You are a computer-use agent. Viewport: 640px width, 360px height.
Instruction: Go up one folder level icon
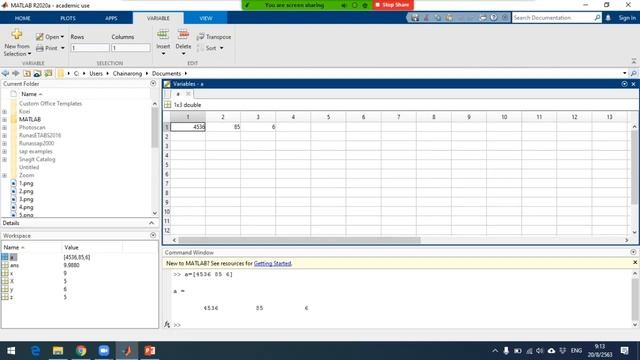coord(27,73)
